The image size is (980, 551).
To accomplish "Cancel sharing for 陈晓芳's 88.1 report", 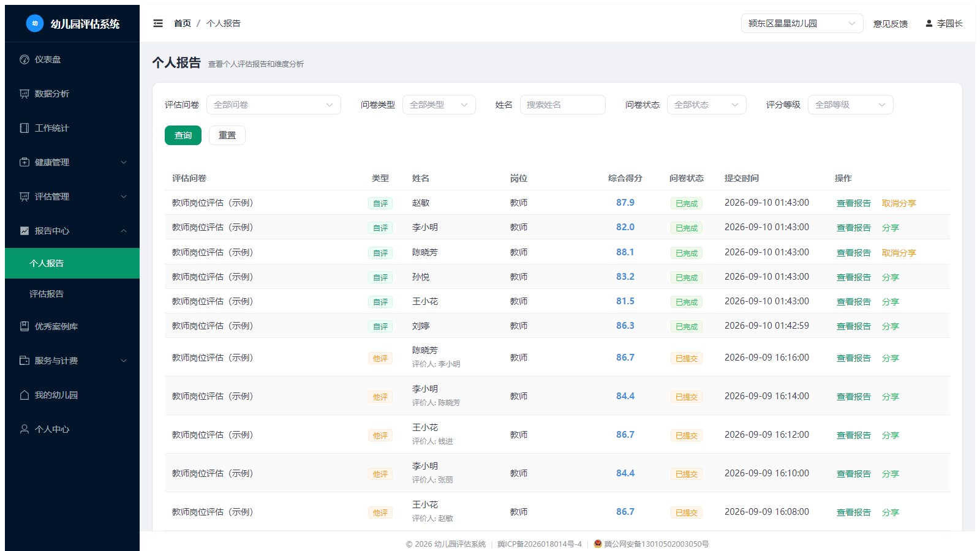I will click(899, 253).
